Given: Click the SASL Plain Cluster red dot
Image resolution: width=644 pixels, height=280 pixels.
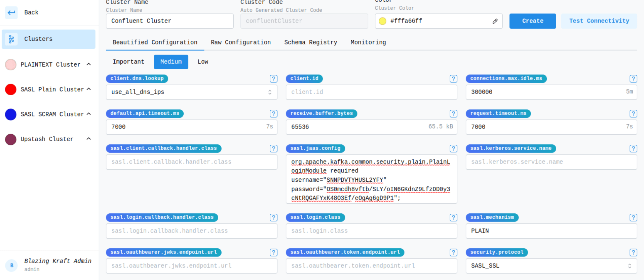Looking at the screenshot, I should (11, 90).
